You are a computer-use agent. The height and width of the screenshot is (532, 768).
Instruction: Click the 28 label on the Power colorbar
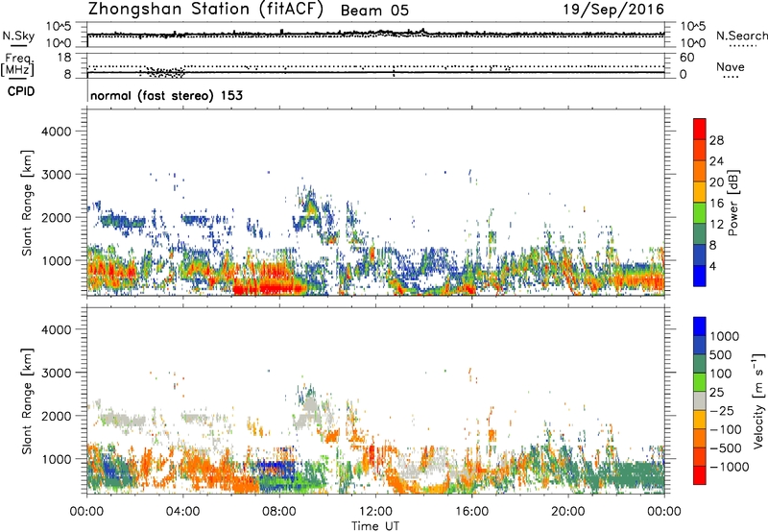click(x=716, y=140)
